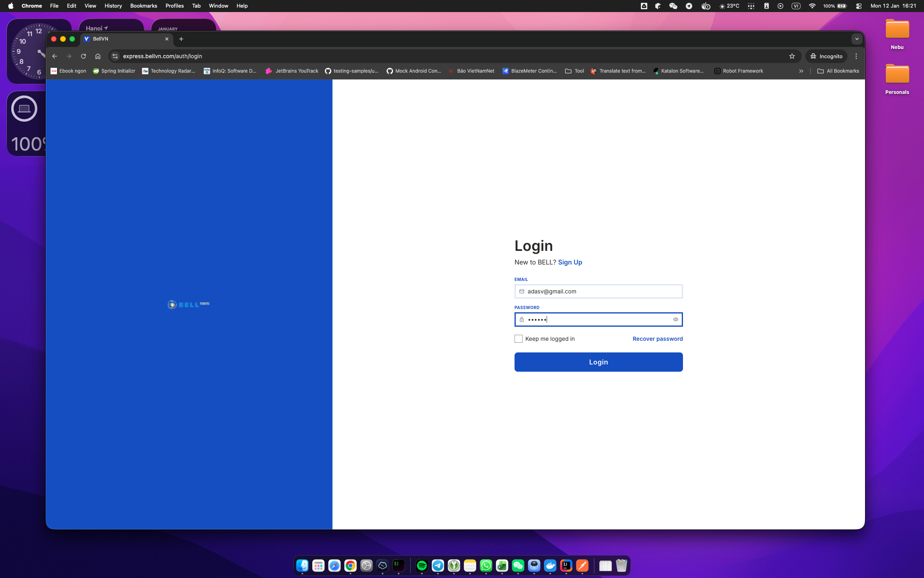Image resolution: width=924 pixels, height=578 pixels.
Task: Click the site information icon in address bar
Action: (115, 56)
